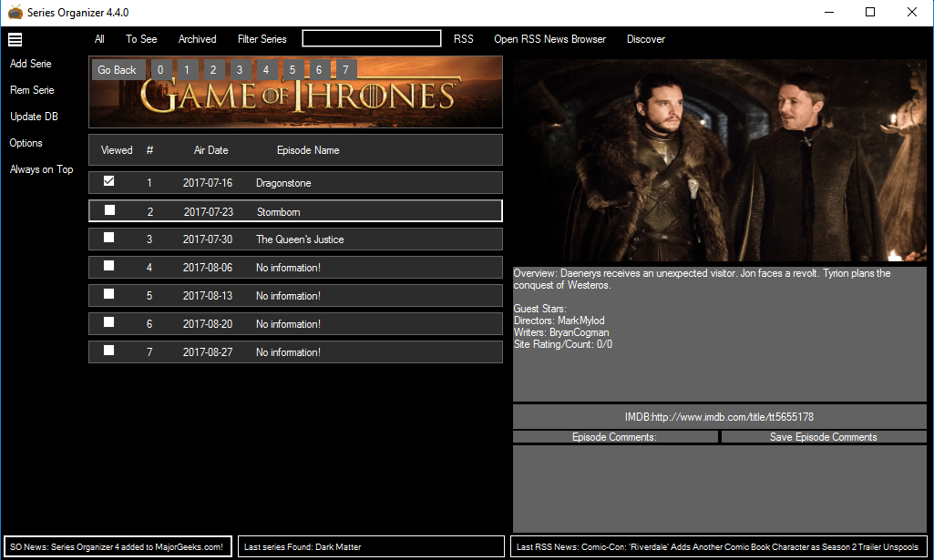Open season 6 tab

pyautogui.click(x=319, y=70)
